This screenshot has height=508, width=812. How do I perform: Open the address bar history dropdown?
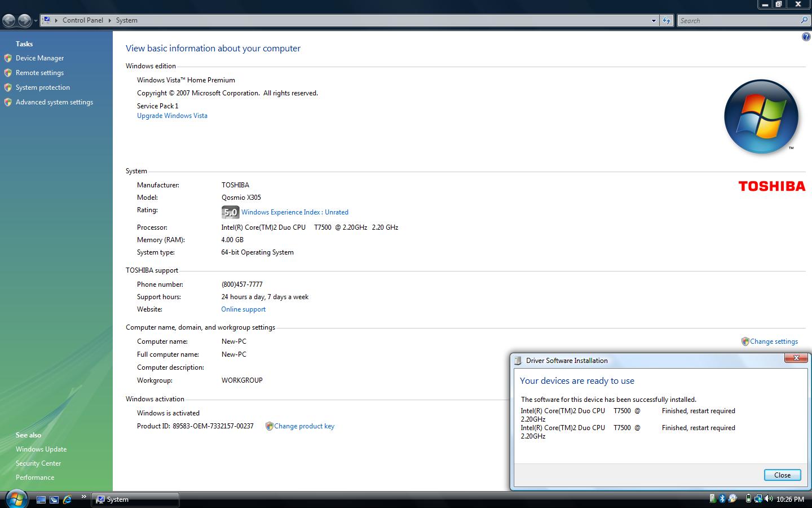[654, 20]
